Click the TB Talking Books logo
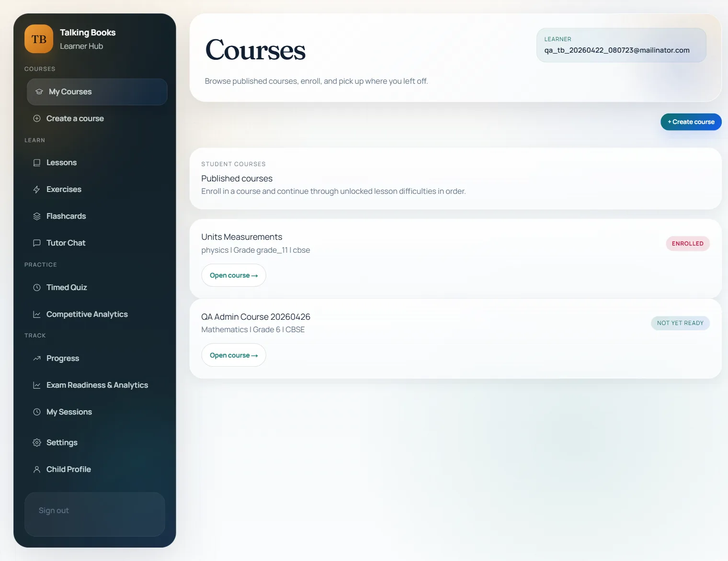Screen dimensions: 728x561 point(39,39)
